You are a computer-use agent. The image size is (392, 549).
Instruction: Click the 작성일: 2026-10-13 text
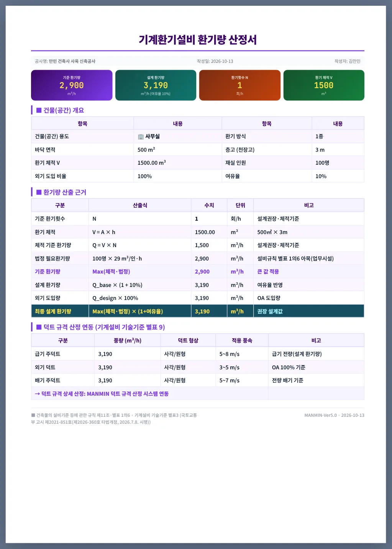215,61
